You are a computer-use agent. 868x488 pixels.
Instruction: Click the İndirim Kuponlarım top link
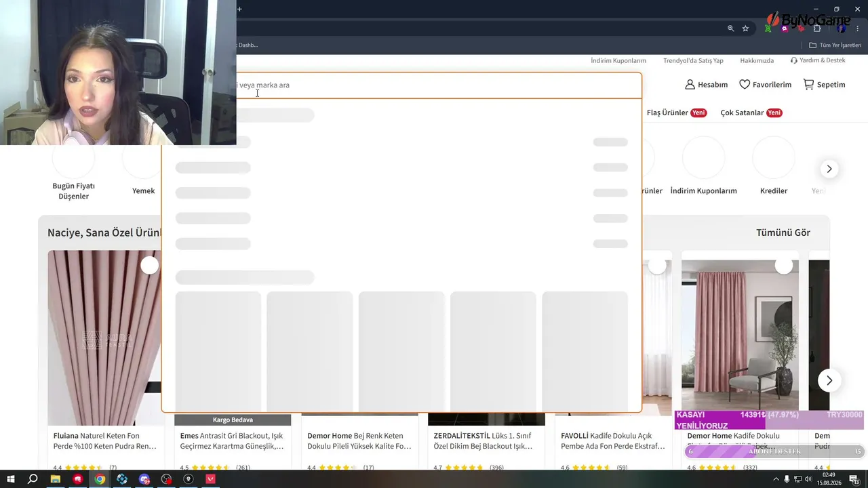618,60
